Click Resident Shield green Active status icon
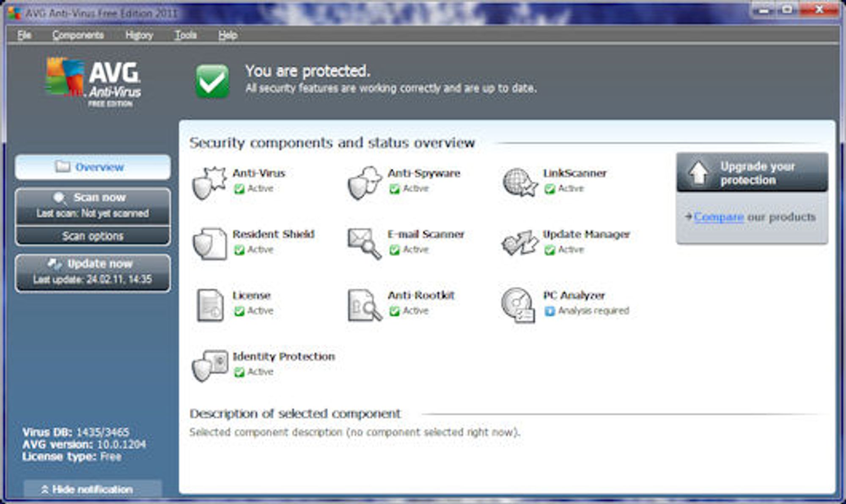The height and width of the screenshot is (504, 846). 239,250
